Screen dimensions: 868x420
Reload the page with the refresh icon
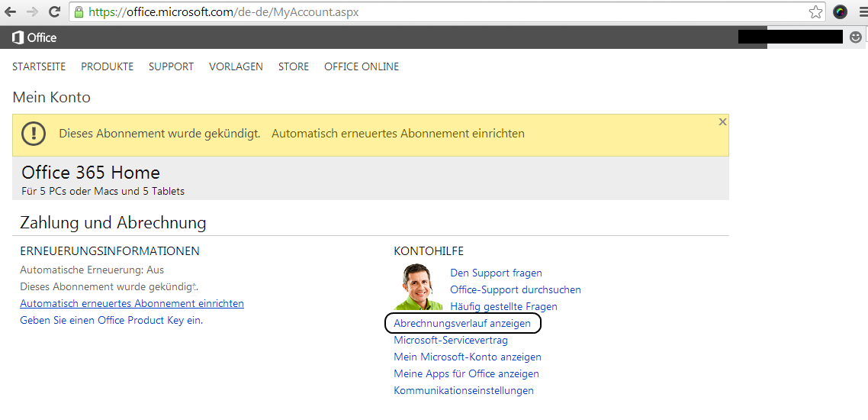coord(54,11)
